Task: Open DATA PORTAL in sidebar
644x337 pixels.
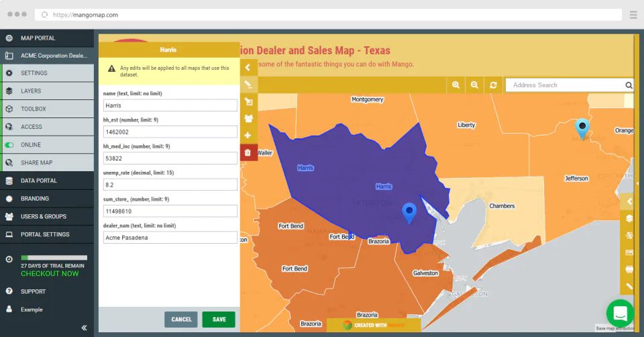Action: click(x=47, y=181)
